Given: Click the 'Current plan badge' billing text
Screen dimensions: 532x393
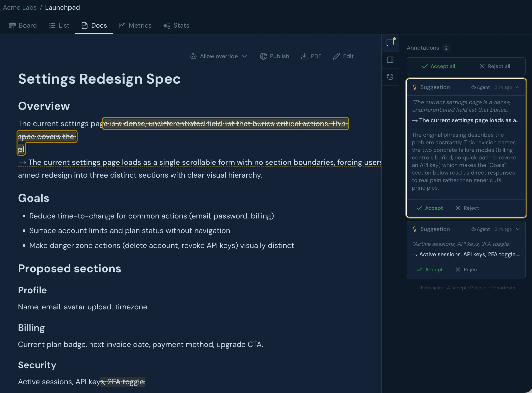Looking at the screenshot, I should pyautogui.click(x=140, y=345).
